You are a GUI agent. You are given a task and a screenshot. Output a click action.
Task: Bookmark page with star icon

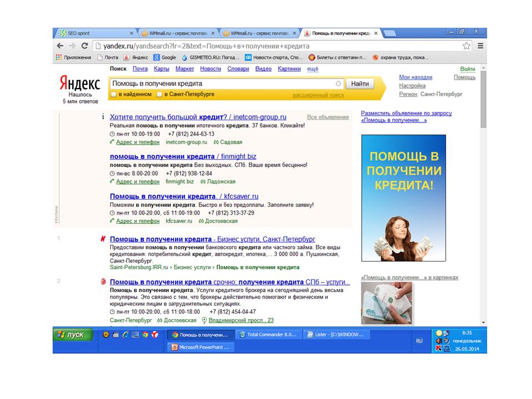point(467,46)
